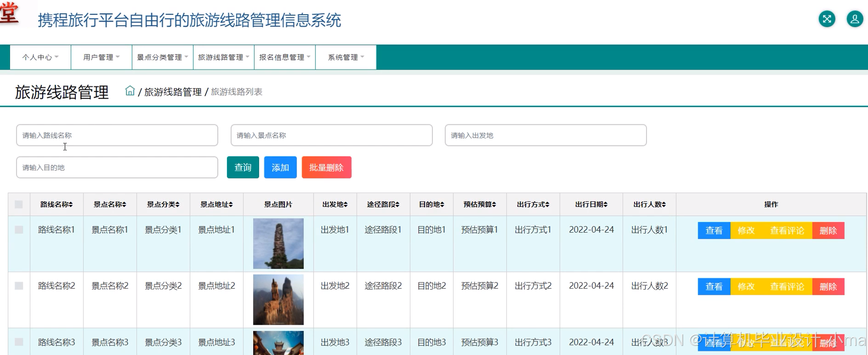Select the 2022-04-24 date in 路线名称3 row
This screenshot has width=868, height=355.
(592, 342)
